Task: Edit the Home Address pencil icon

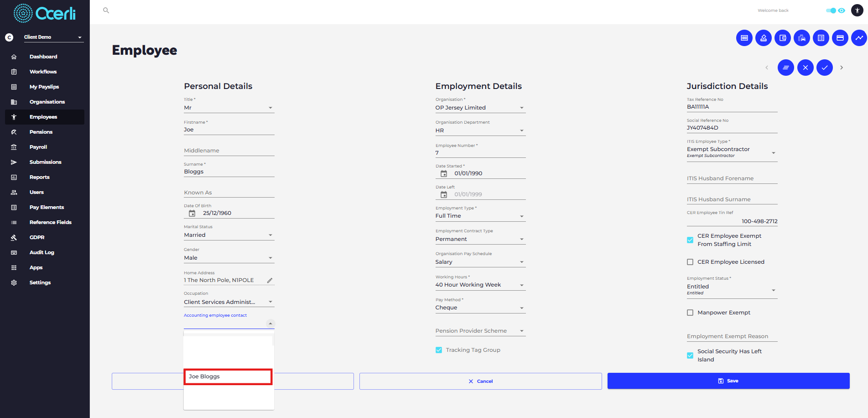Action: [x=270, y=281]
